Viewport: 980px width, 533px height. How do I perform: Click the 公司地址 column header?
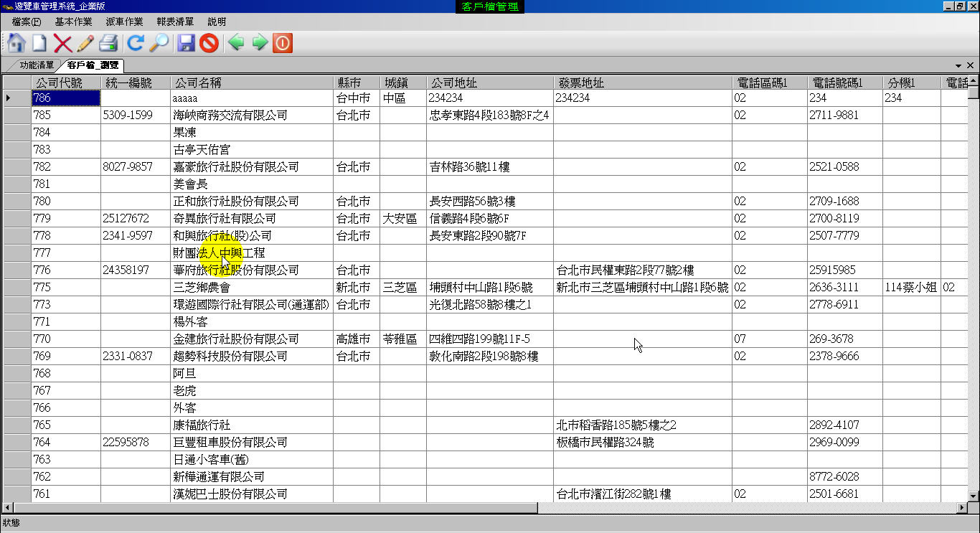[x=490, y=82]
